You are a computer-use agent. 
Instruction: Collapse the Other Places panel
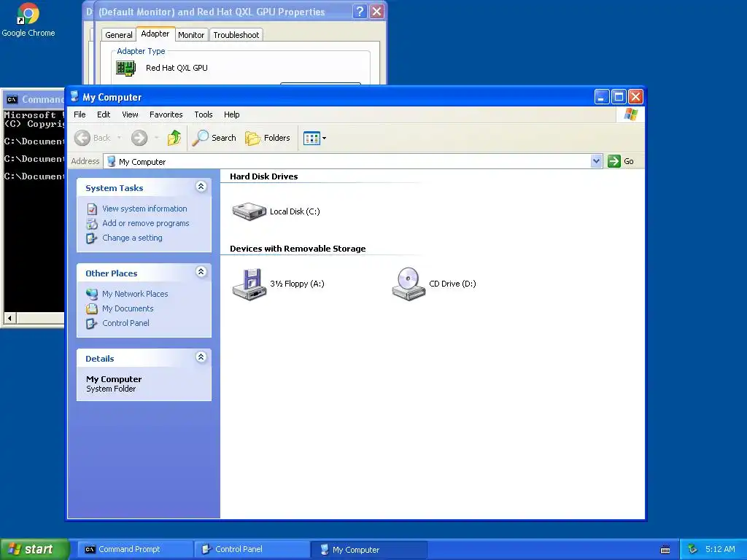[201, 272]
